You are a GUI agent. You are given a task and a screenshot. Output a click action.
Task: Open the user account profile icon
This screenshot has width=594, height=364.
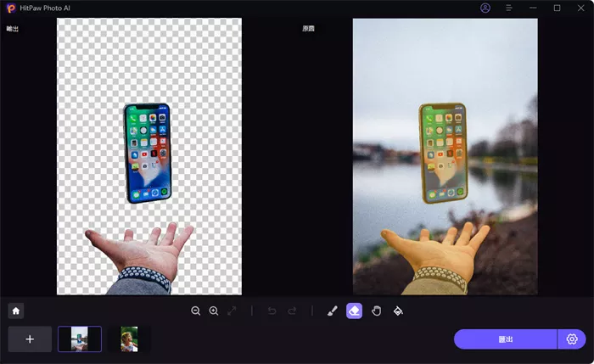pyautogui.click(x=485, y=8)
